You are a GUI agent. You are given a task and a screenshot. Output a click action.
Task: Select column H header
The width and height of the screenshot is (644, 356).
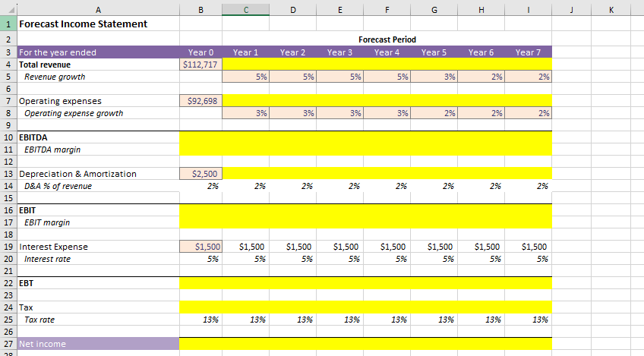(481, 10)
